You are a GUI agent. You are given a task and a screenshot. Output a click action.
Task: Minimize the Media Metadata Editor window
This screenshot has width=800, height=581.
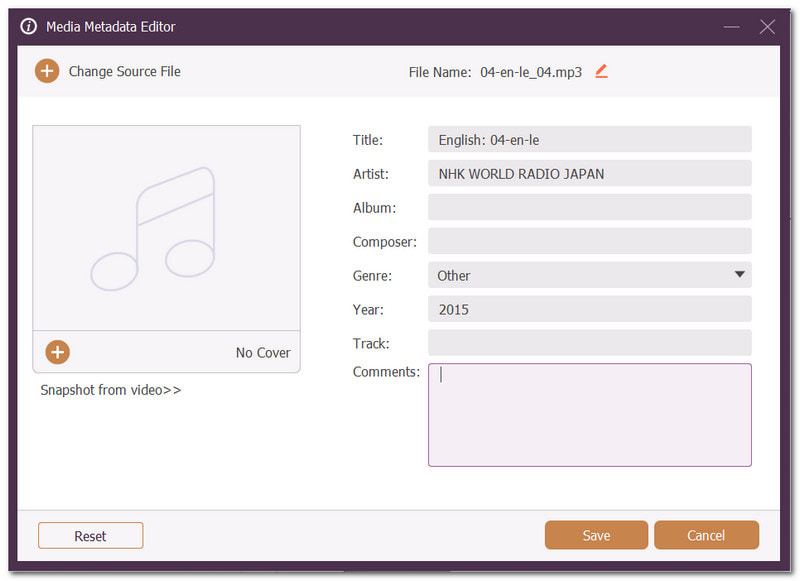pyautogui.click(x=731, y=27)
